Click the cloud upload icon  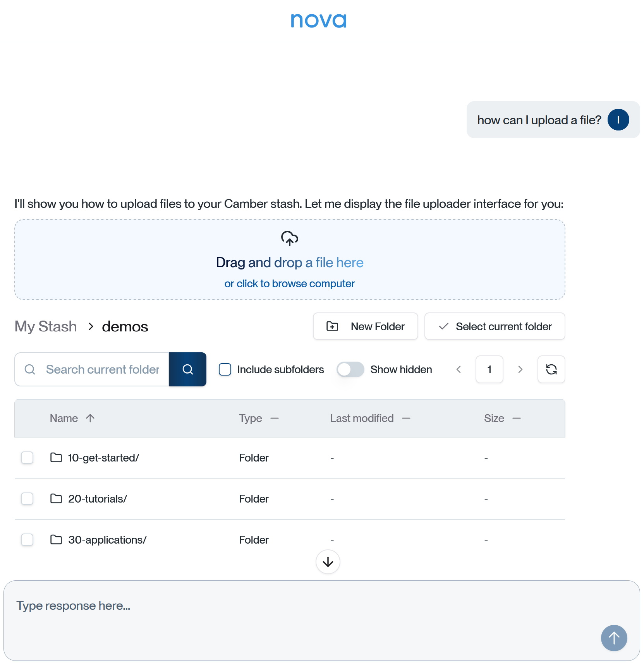289,238
